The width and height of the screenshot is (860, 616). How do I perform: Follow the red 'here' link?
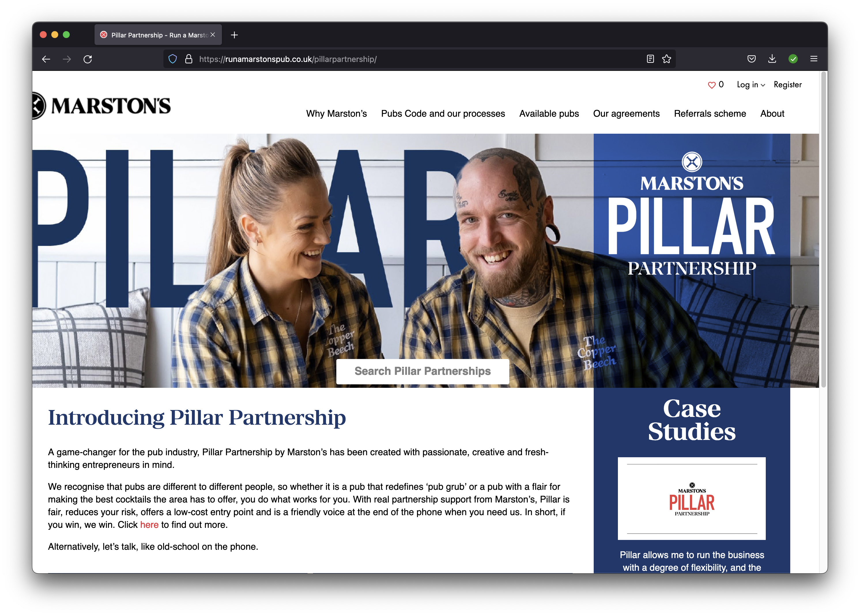[x=149, y=525]
